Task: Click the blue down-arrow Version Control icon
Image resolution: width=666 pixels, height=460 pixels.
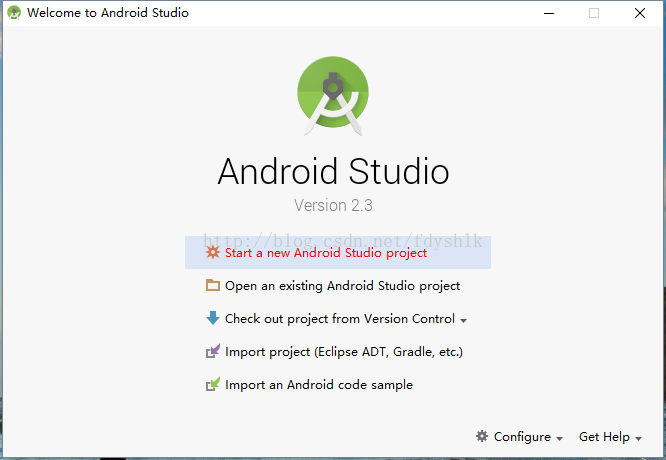Action: [x=212, y=318]
